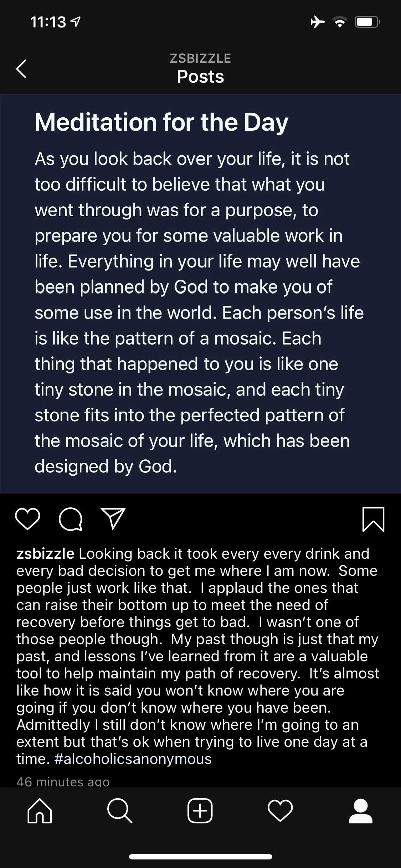The width and height of the screenshot is (401, 868).
Task: Tap the 11:13 clock in status bar
Action: point(48,22)
